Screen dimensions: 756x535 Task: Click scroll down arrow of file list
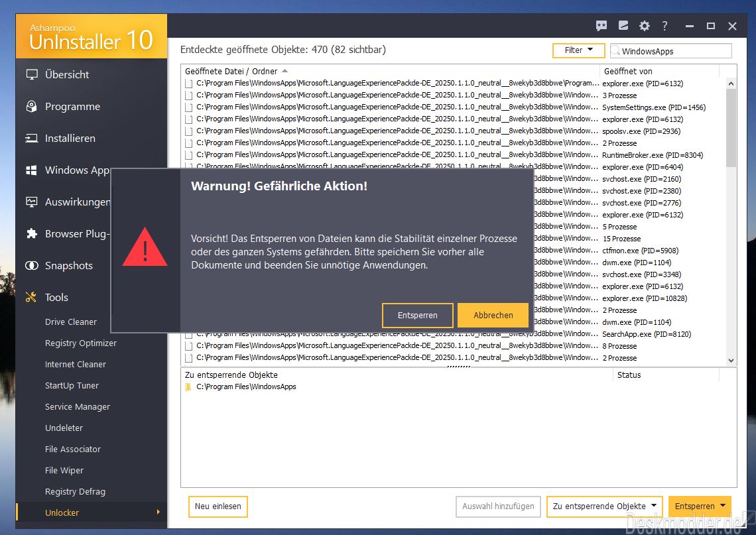click(731, 361)
